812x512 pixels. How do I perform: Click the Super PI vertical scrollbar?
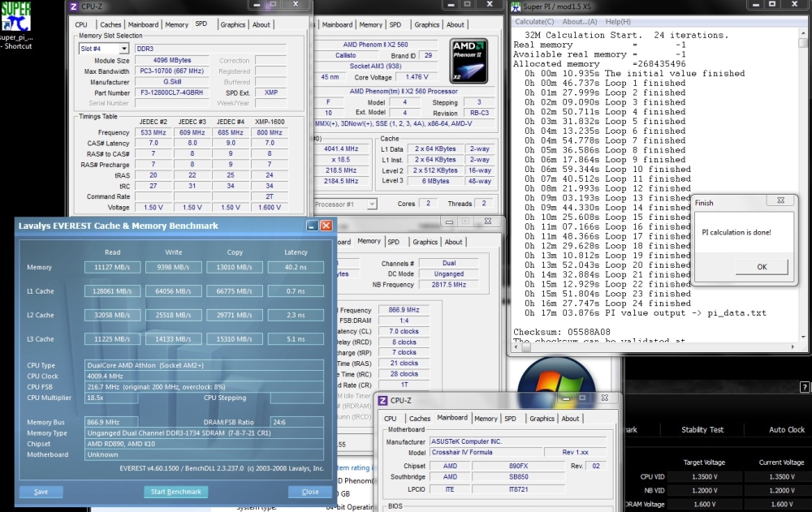click(803, 187)
